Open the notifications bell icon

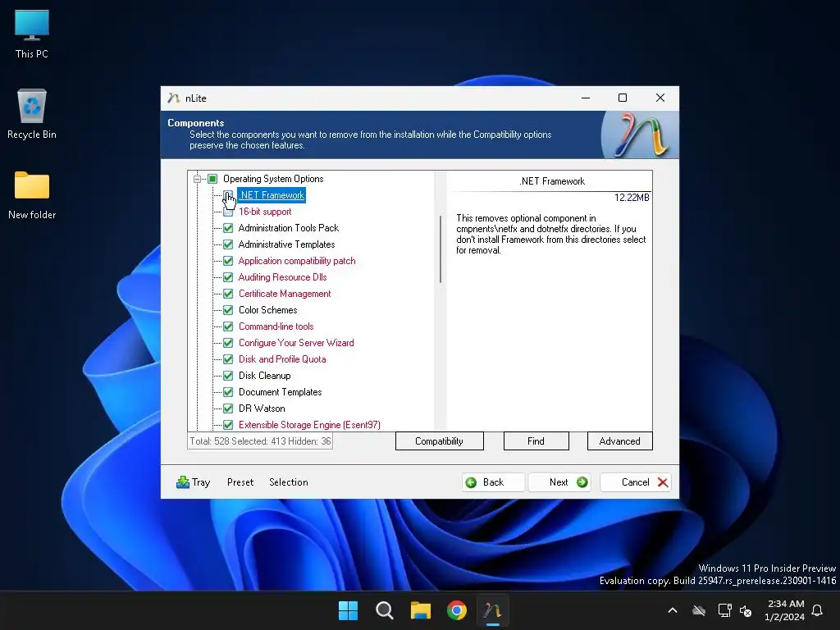(x=817, y=610)
